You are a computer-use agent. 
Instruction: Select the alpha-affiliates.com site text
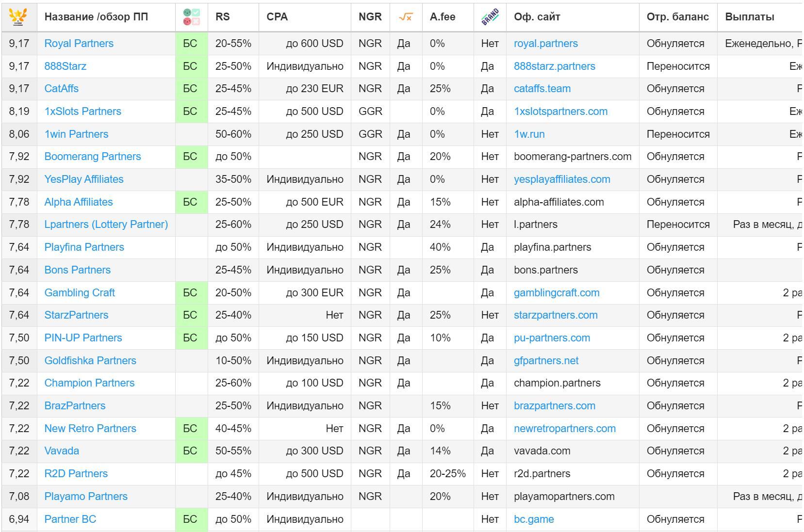[559, 202]
